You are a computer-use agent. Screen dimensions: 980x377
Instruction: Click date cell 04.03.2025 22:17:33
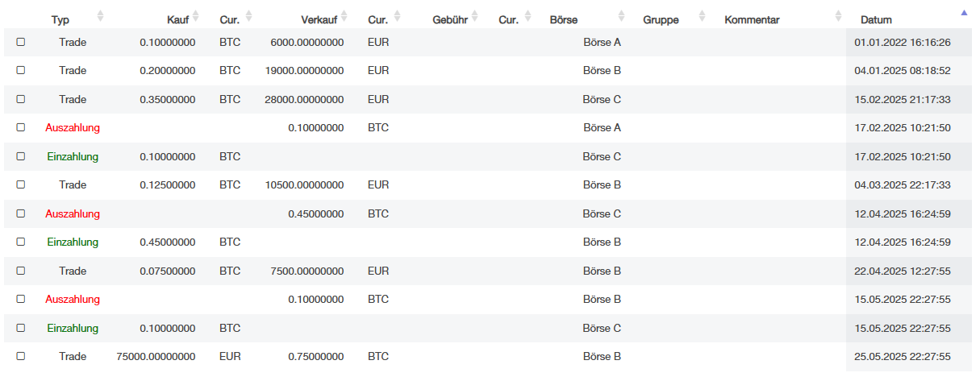coord(903,184)
